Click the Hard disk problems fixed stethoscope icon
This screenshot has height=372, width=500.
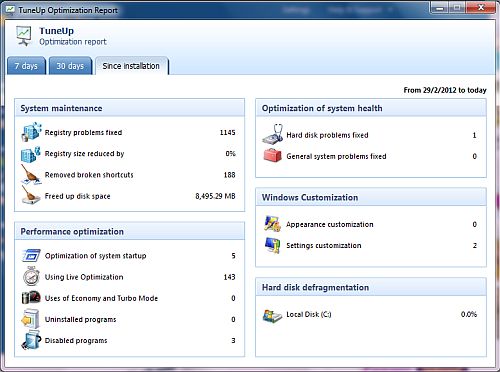[273, 134]
